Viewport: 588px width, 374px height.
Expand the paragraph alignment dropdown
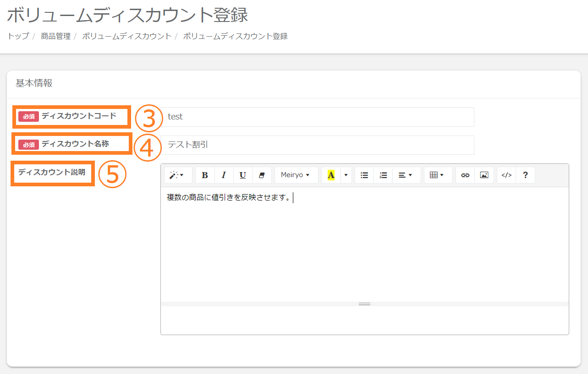pos(405,175)
